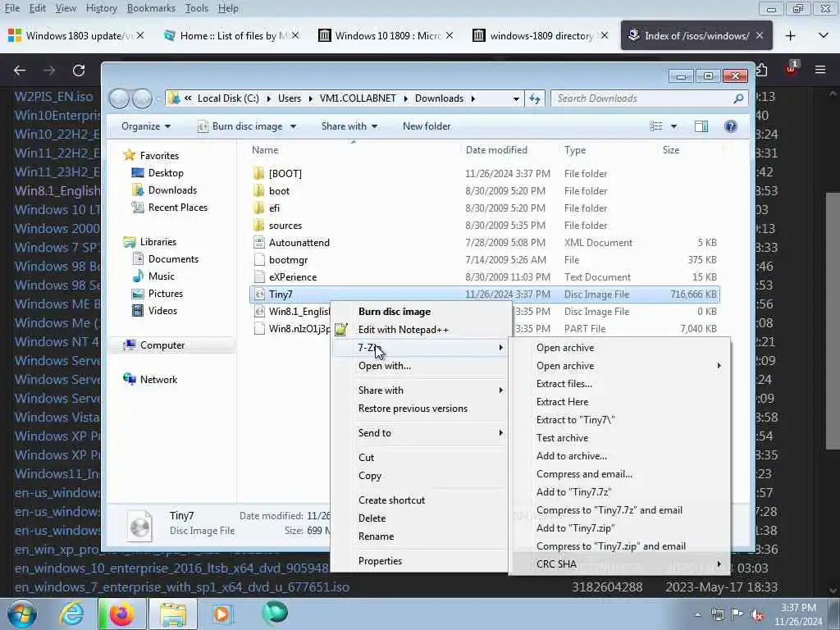Choose Extract to "Tiny7\"
Image resolution: width=840 pixels, height=630 pixels.
point(575,420)
